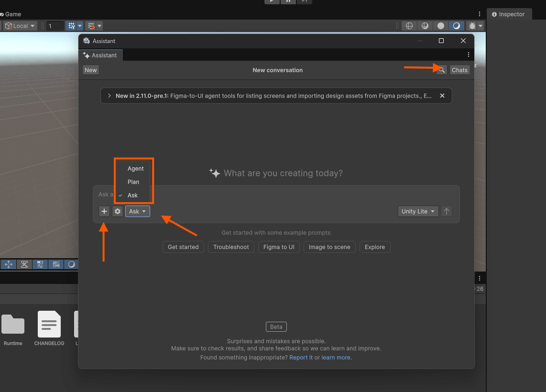Open the Local handle orientation dropdown
546x392 pixels.
pos(20,26)
